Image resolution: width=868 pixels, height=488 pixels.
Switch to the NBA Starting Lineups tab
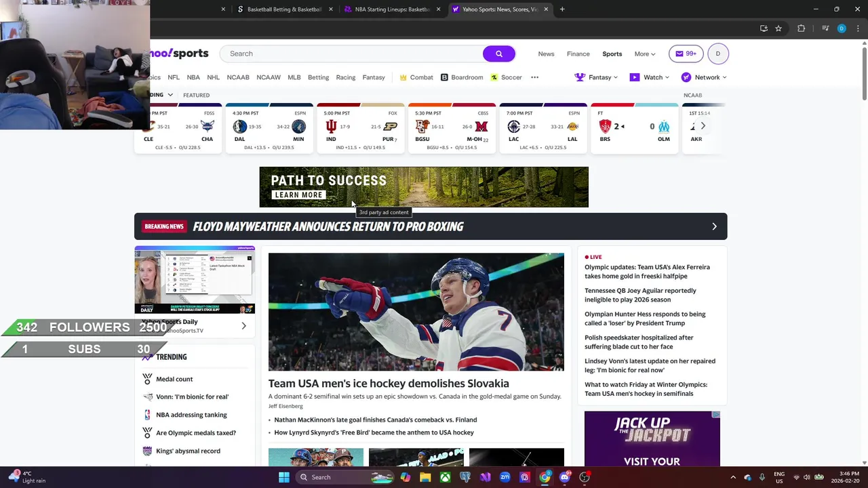393,9
